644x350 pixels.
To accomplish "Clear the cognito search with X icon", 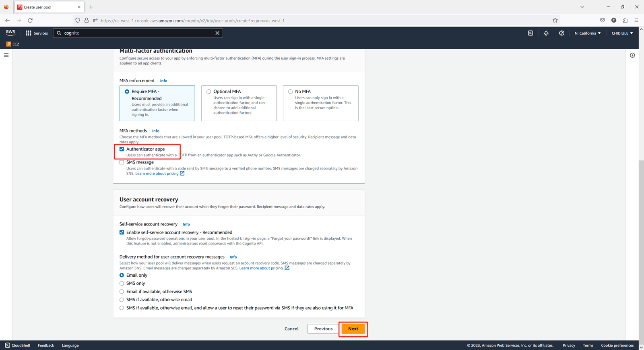I will click(x=217, y=33).
